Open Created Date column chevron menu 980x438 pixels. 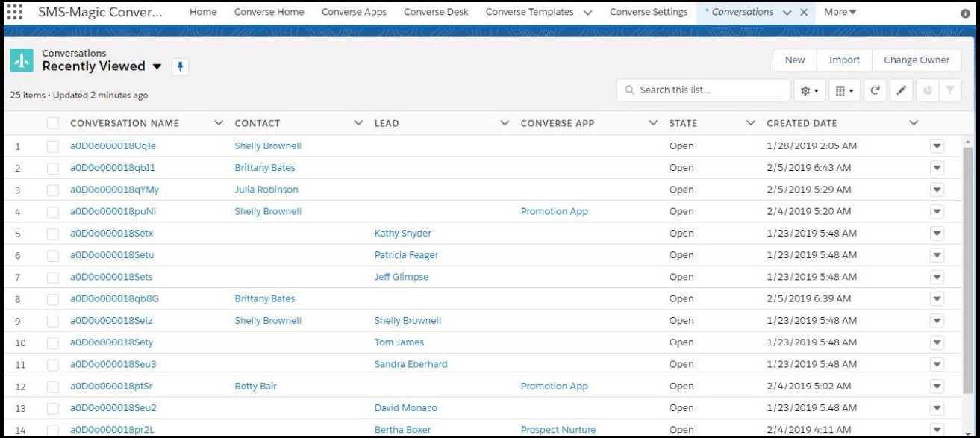pyautogui.click(x=914, y=123)
